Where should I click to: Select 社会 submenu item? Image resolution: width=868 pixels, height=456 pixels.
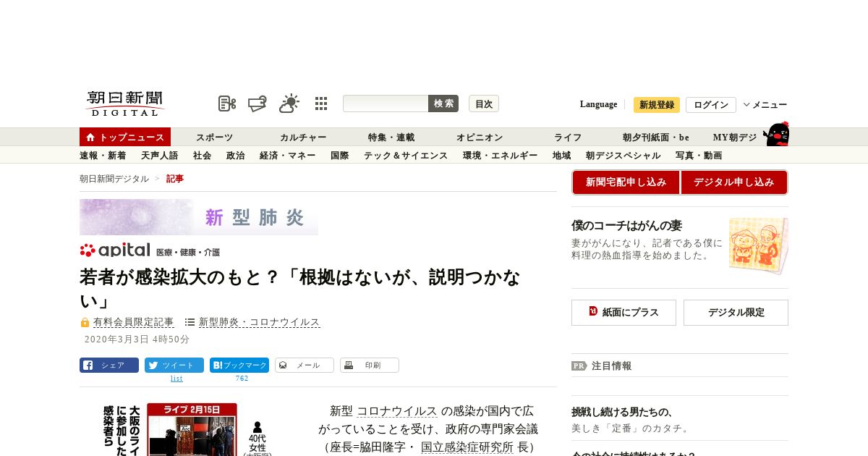point(202,156)
